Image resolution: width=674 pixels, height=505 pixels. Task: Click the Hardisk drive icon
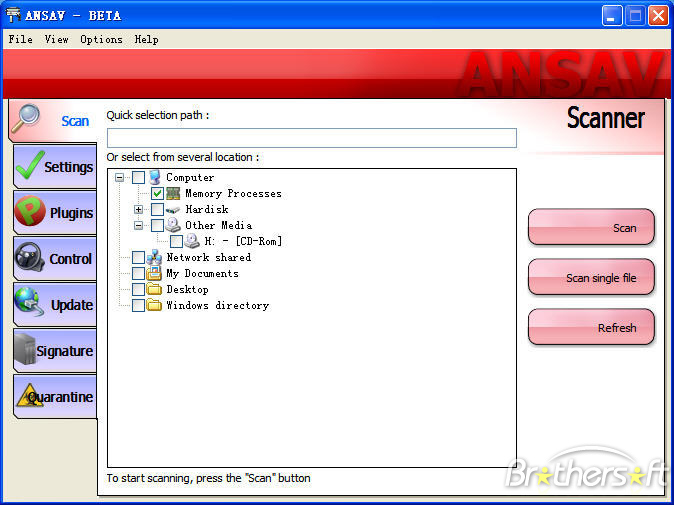point(173,210)
